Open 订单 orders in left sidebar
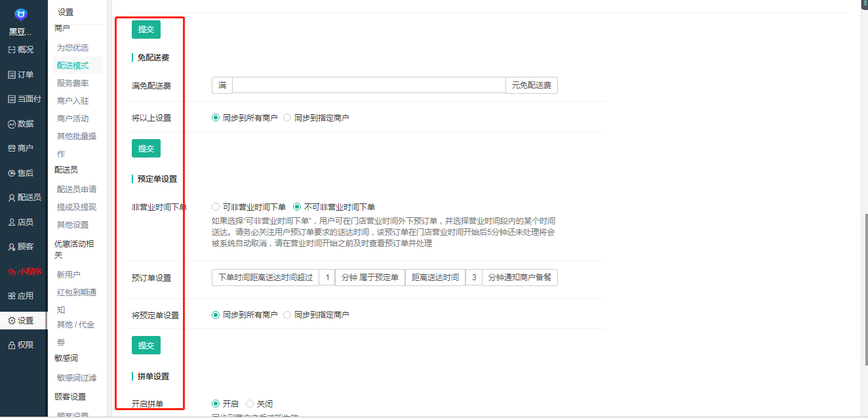 coord(21,74)
